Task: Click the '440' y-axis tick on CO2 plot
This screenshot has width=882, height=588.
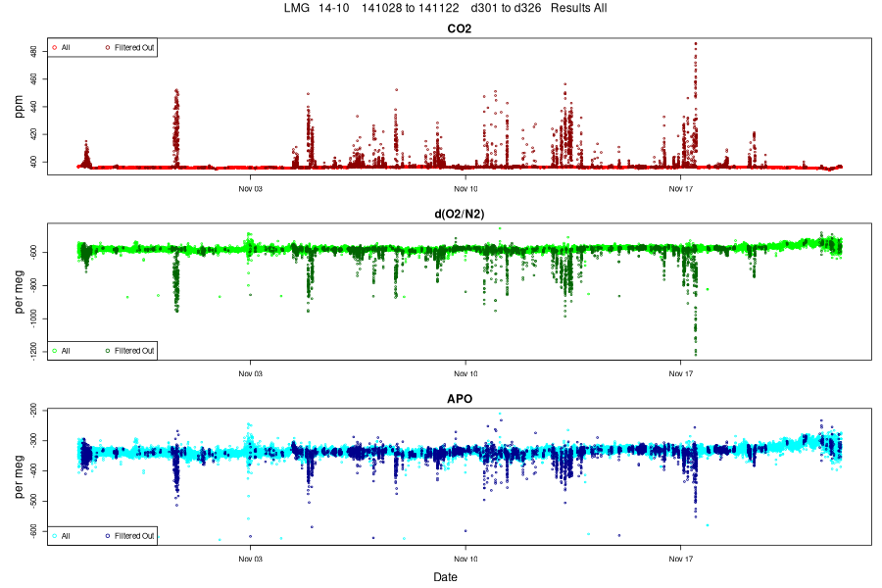Action: 33,107
